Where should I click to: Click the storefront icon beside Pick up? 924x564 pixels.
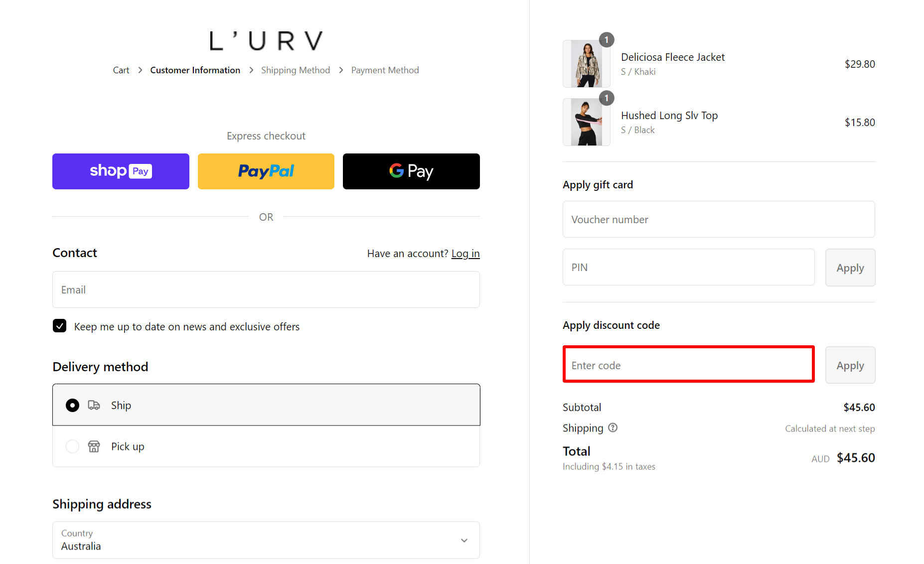(94, 446)
